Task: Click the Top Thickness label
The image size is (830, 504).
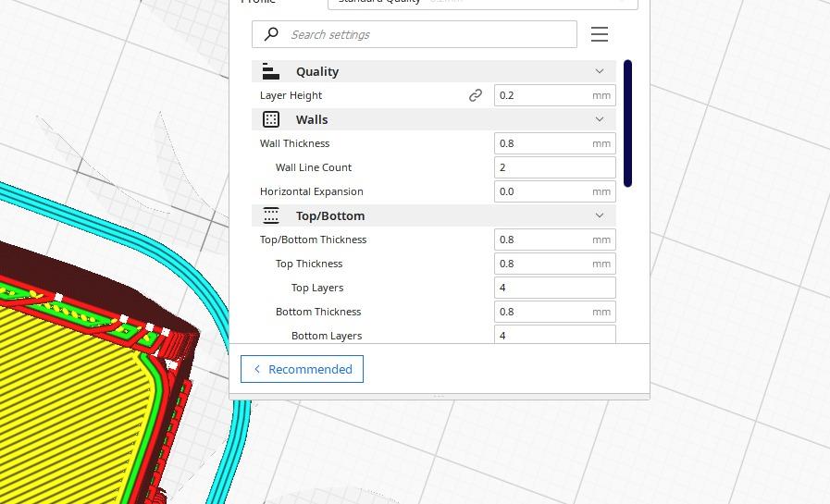Action: click(x=309, y=264)
